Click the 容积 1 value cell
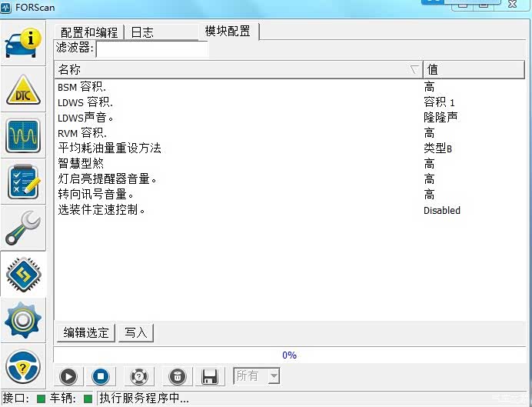This screenshot has width=532, height=407. 439,102
